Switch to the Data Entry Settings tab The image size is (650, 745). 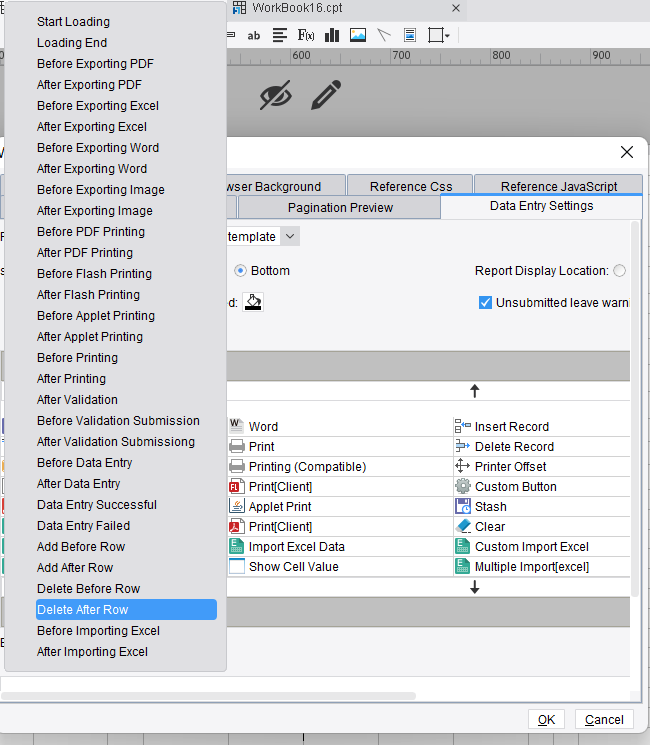[x=541, y=206]
